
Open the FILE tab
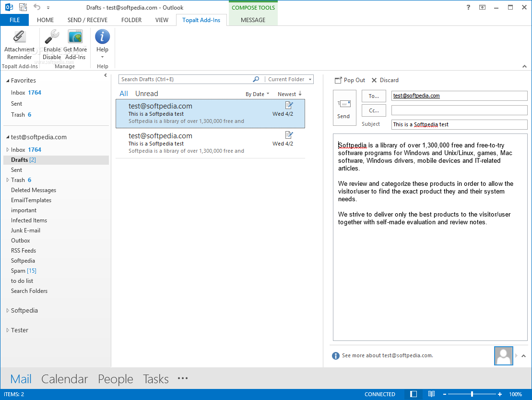pyautogui.click(x=14, y=20)
